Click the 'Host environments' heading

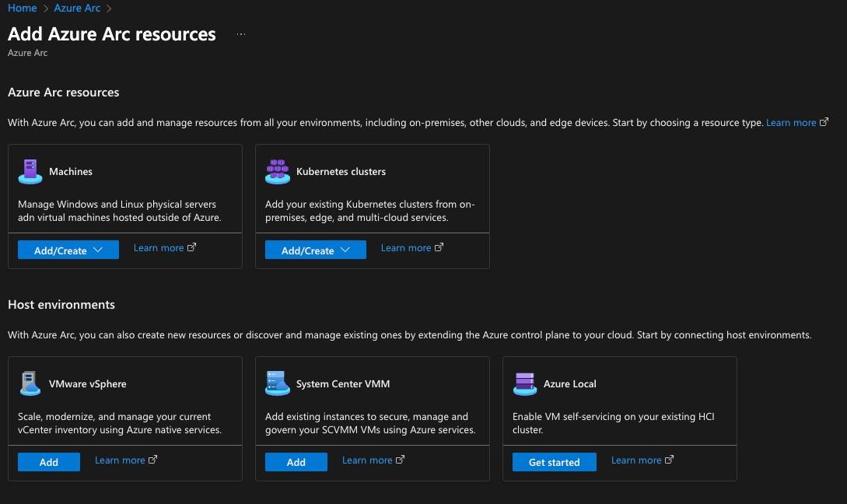click(61, 305)
